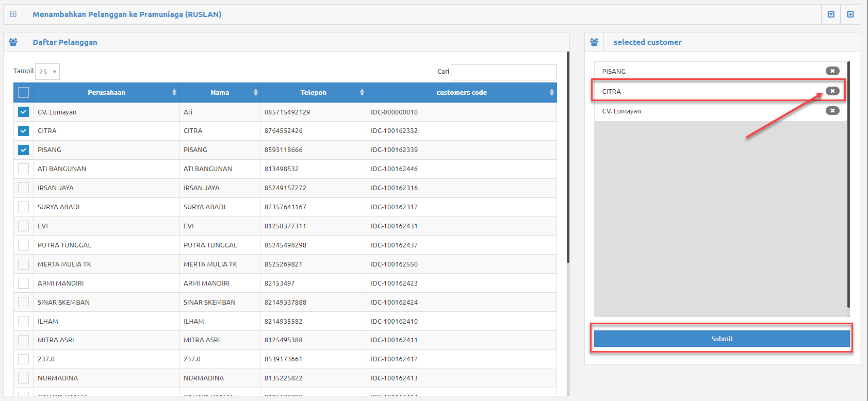This screenshot has height=401, width=868.
Task: Uncheck the PISANG row checkbox
Action: pos(23,150)
